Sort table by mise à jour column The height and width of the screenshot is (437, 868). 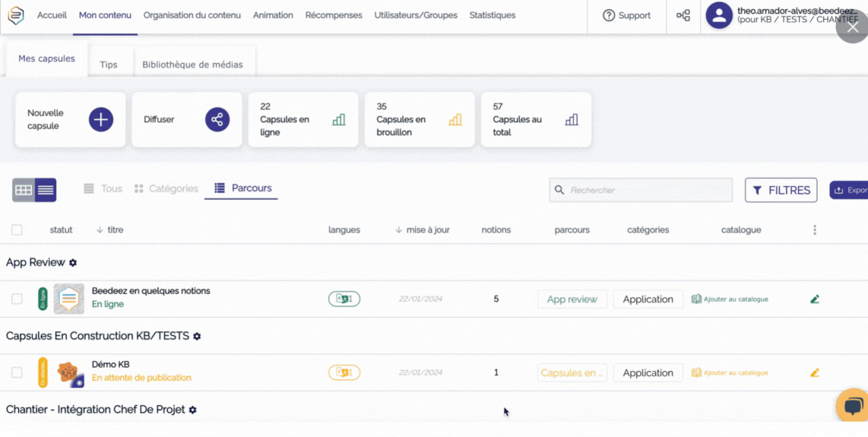[423, 230]
